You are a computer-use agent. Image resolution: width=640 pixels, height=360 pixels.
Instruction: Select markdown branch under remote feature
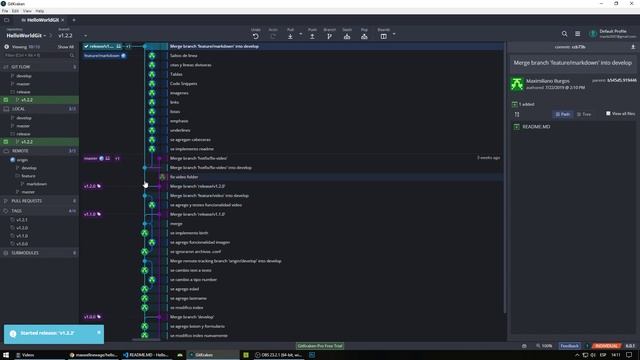click(x=36, y=184)
